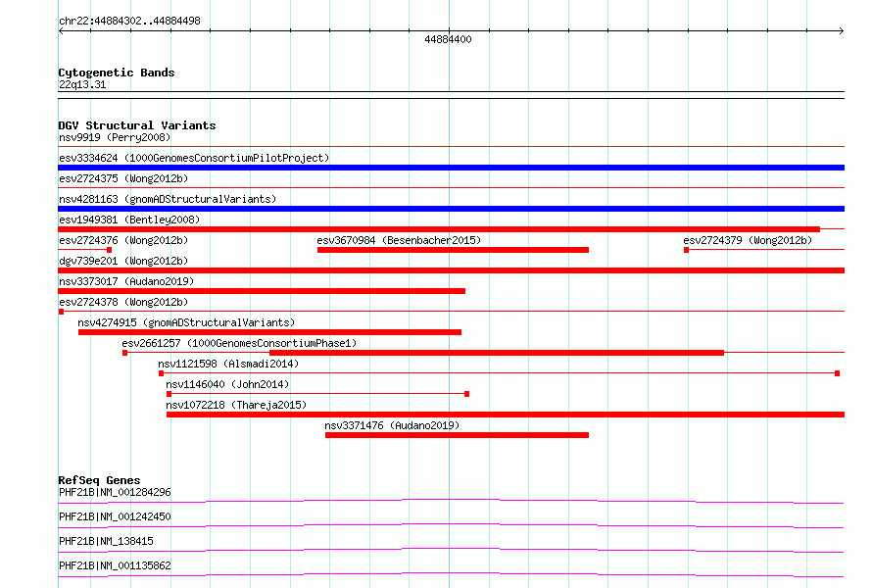
Task: Select the 22q13.31 band label
Action: 82,84
